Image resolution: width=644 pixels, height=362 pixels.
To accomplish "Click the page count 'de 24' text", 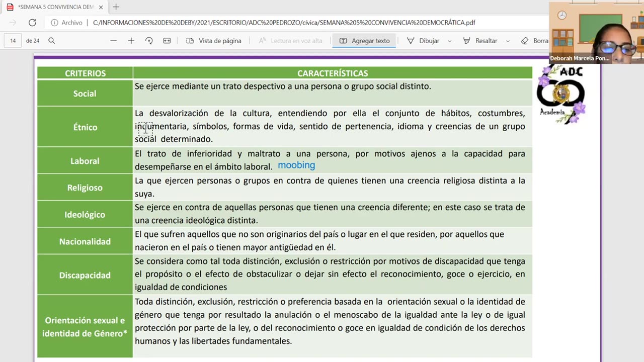I will click(33, 41).
